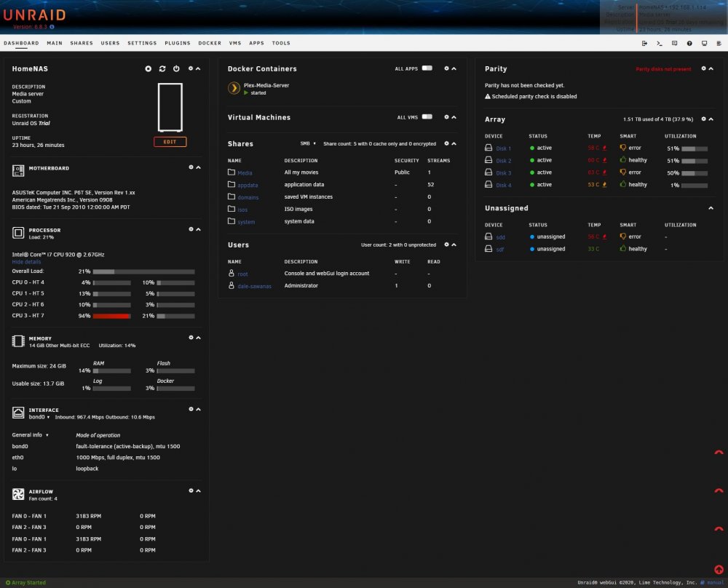728x588 pixels.
Task: Click the Disk 1 utilization bar at 51%
Action: coord(695,149)
